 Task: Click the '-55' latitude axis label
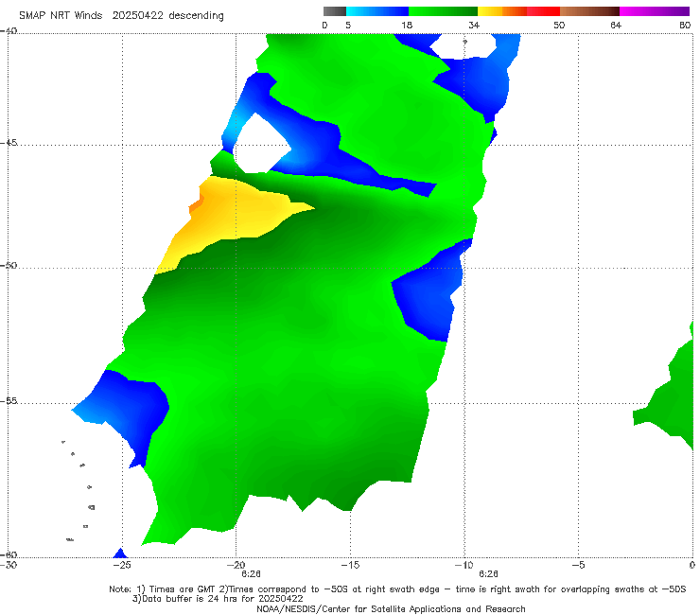[x=9, y=401]
